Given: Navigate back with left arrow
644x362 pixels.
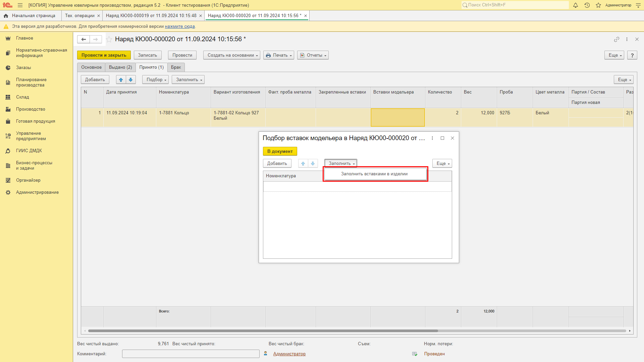Looking at the screenshot, I should tap(84, 39).
